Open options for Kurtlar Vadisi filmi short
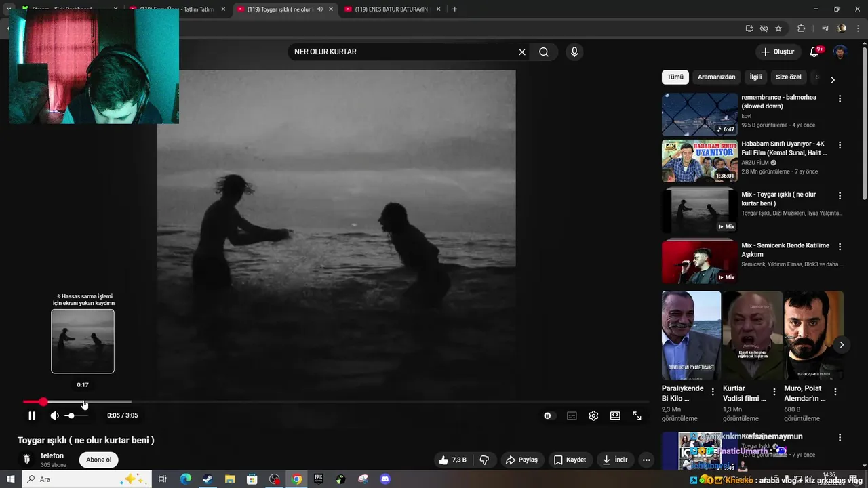The height and width of the screenshot is (488, 868). click(x=774, y=392)
